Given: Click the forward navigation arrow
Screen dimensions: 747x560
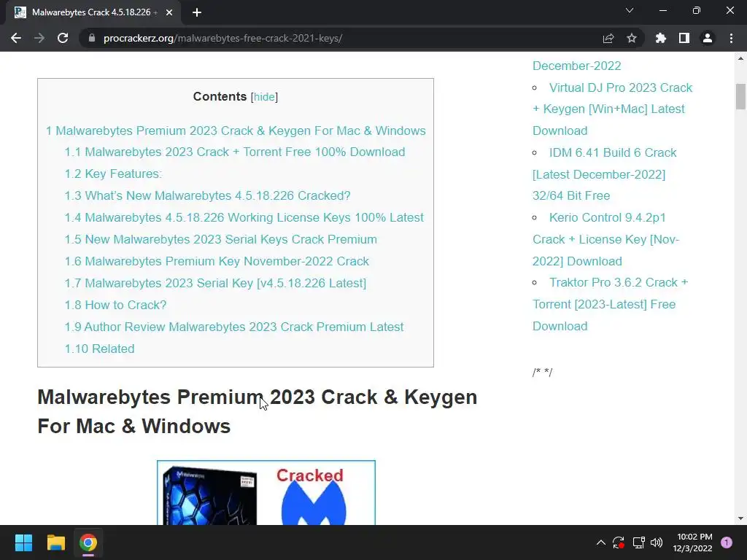Looking at the screenshot, I should pos(39,38).
